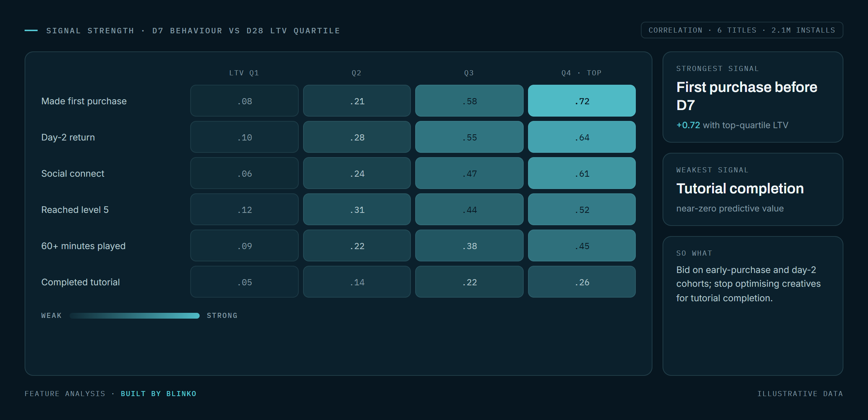The width and height of the screenshot is (868, 420).
Task: Click the Reached level 5 row label
Action: (x=75, y=210)
